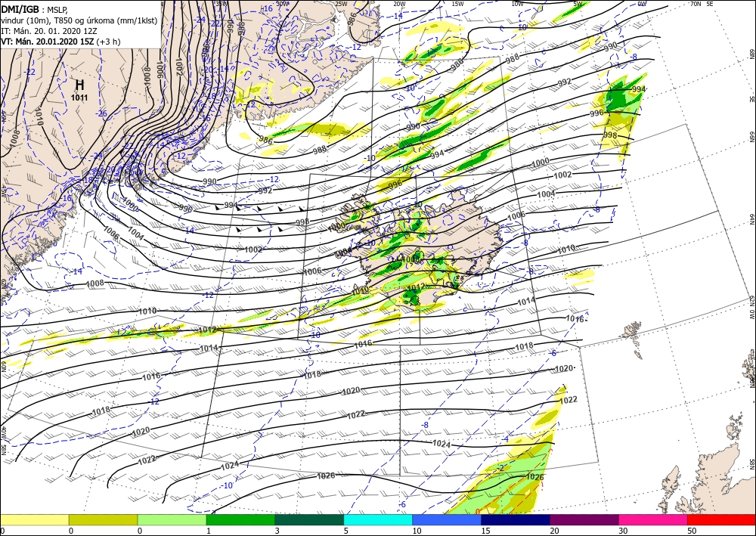Click the VT: Mán. 20.01.2020 15Z valid time

[x=60, y=42]
